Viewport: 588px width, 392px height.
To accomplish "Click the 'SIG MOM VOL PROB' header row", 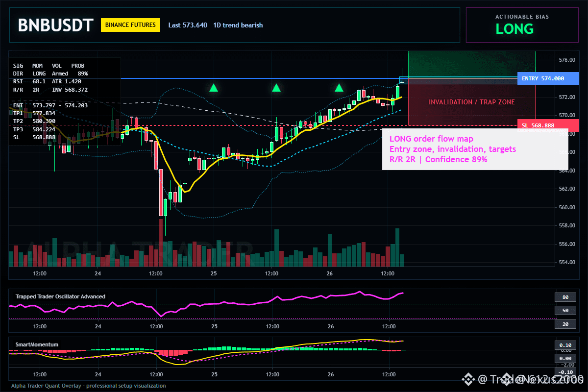I will 49,66.
